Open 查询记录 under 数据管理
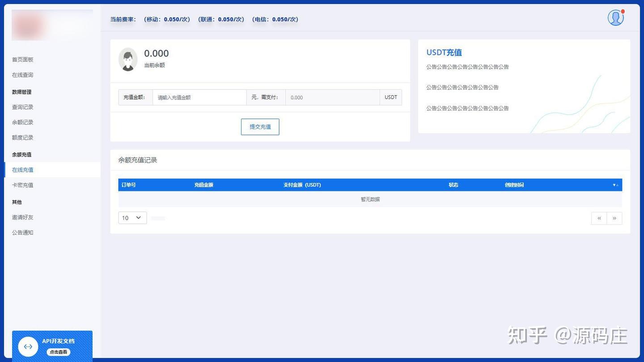 [22, 107]
